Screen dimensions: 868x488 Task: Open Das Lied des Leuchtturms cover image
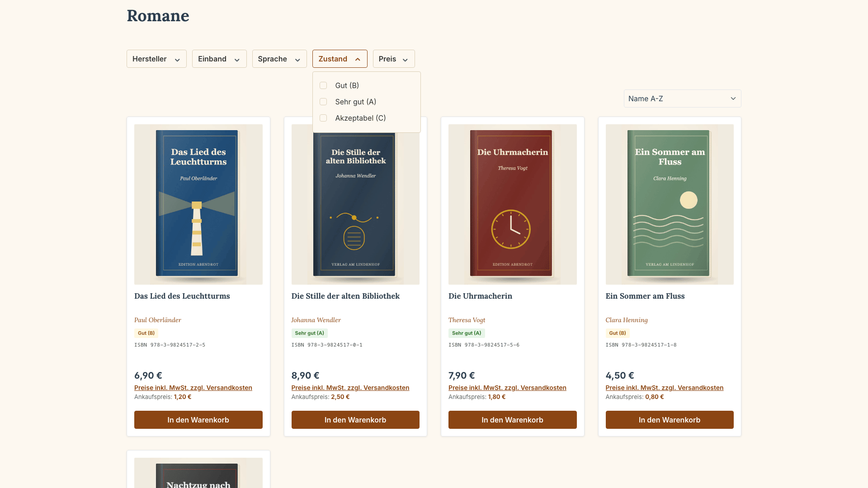click(198, 204)
